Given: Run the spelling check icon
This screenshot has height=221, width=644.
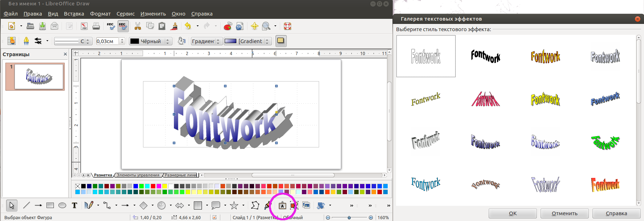Looking at the screenshot, I should 111,26.
